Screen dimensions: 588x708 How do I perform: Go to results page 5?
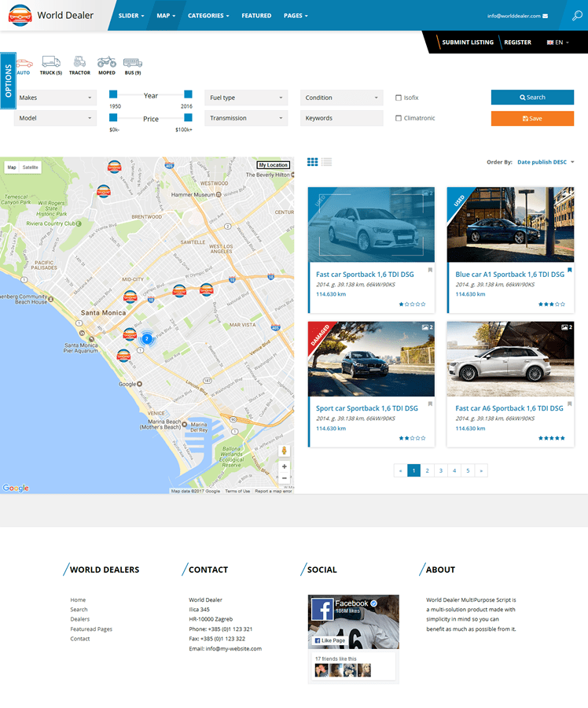468,470
